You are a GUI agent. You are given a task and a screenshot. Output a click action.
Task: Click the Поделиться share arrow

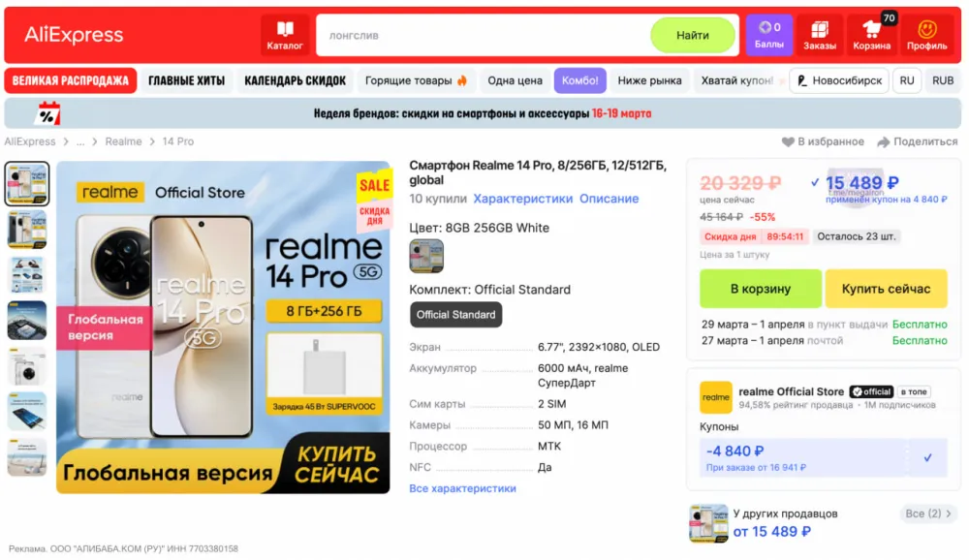[883, 142]
